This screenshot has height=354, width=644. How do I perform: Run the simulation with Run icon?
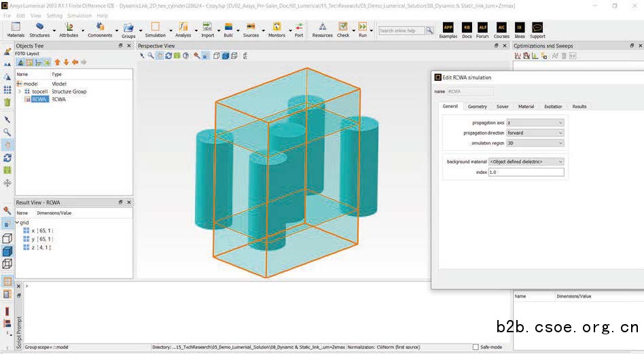pos(363,27)
